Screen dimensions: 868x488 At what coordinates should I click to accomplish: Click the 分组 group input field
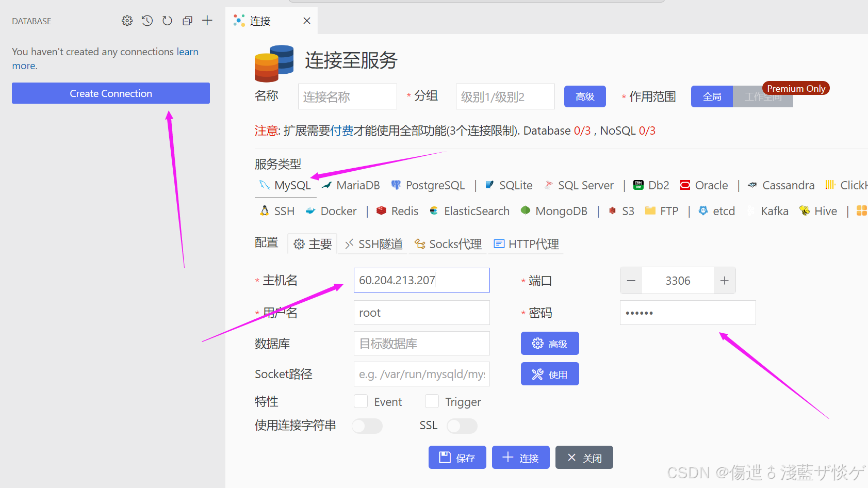pos(505,96)
